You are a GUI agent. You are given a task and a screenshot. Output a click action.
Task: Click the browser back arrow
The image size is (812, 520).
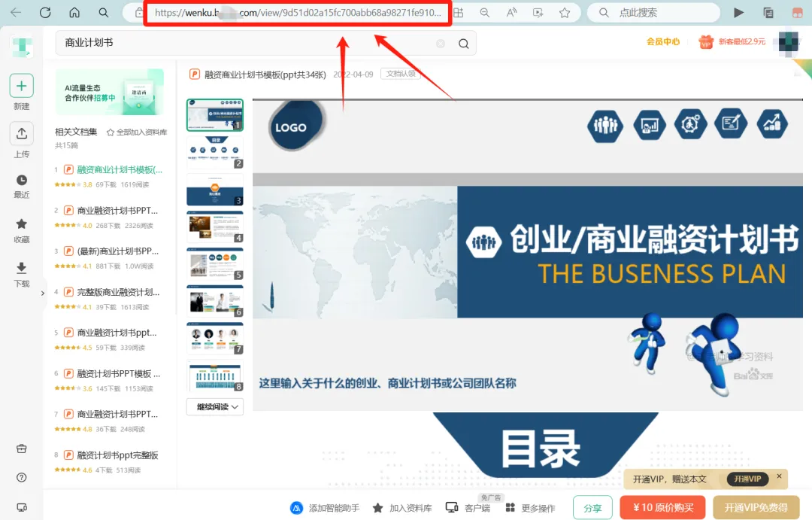pyautogui.click(x=16, y=13)
